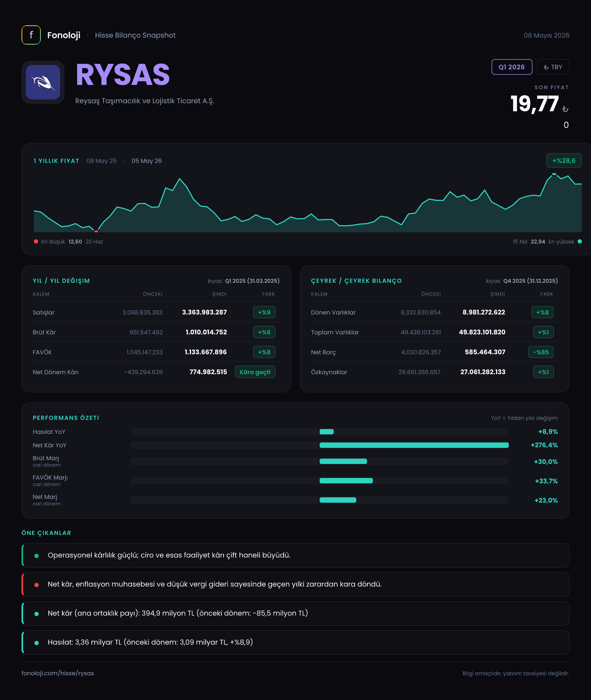Click the Hasılat YoY progress bar
591x700 pixels.
pyautogui.click(x=320, y=431)
